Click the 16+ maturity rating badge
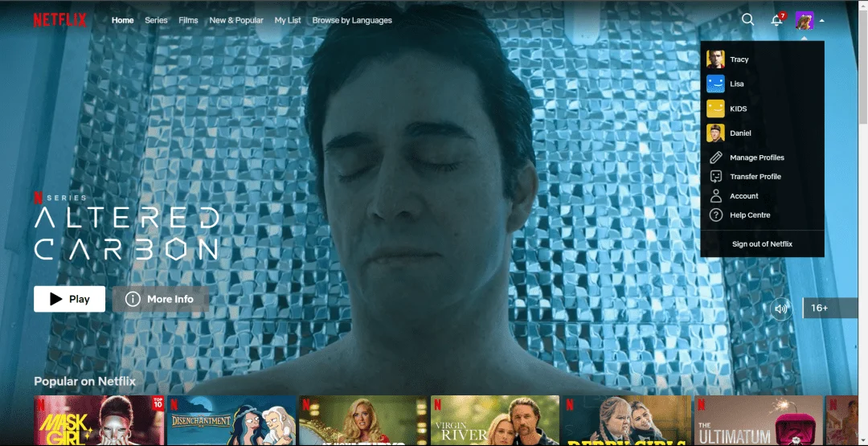 coord(829,309)
